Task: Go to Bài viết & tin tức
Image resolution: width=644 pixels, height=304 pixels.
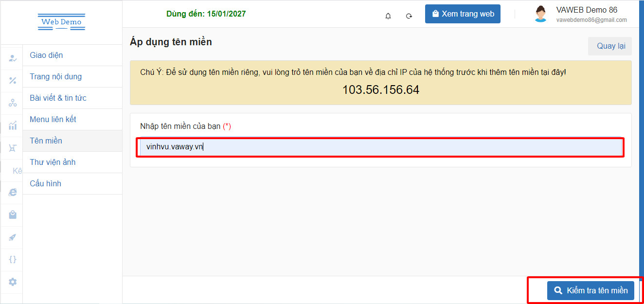Action: coord(58,98)
